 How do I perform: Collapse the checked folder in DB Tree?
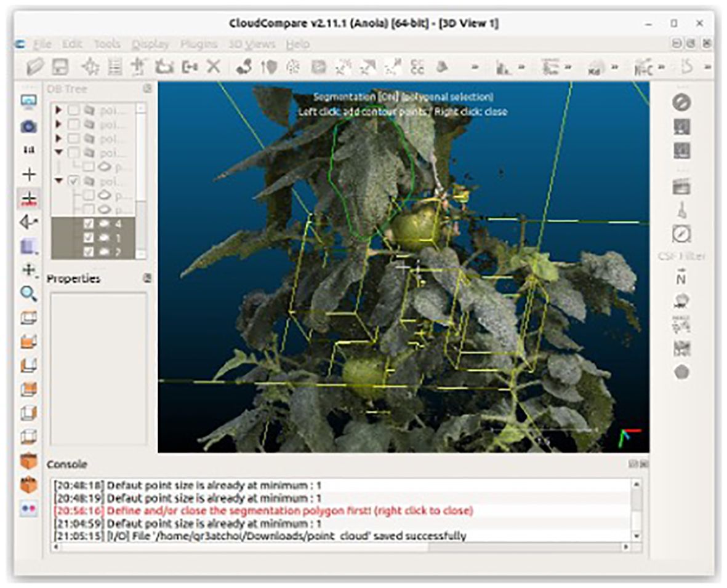pyautogui.click(x=58, y=180)
